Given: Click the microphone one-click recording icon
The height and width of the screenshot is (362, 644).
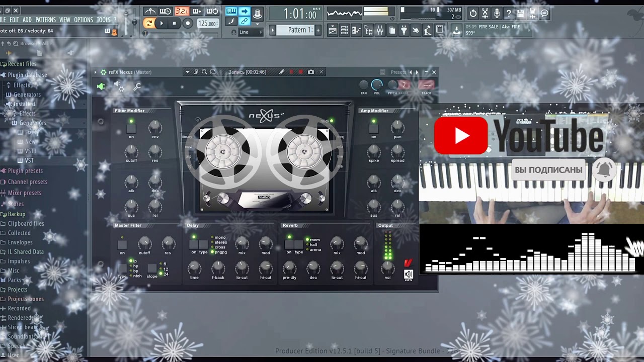Looking at the screenshot, I should (x=497, y=14).
